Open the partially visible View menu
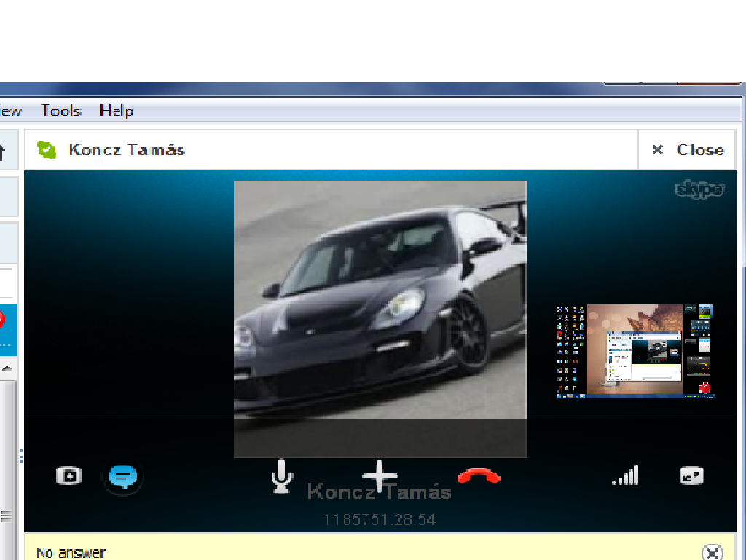 [10, 111]
